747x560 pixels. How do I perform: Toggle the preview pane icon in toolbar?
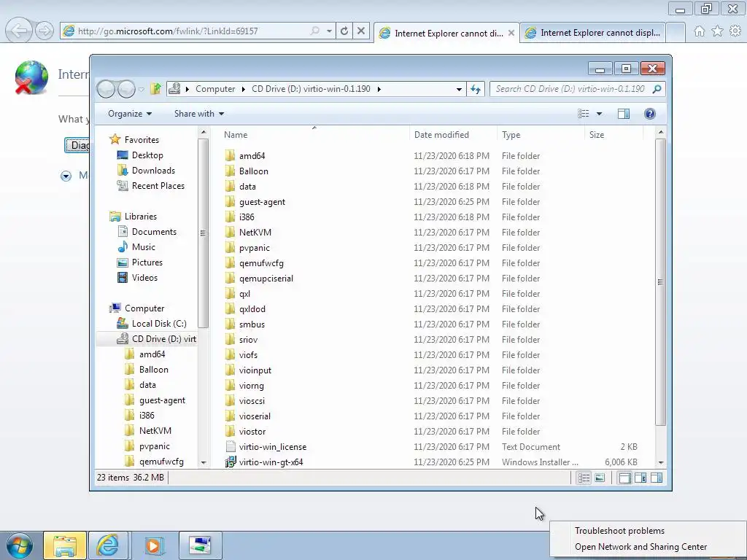[x=624, y=113]
